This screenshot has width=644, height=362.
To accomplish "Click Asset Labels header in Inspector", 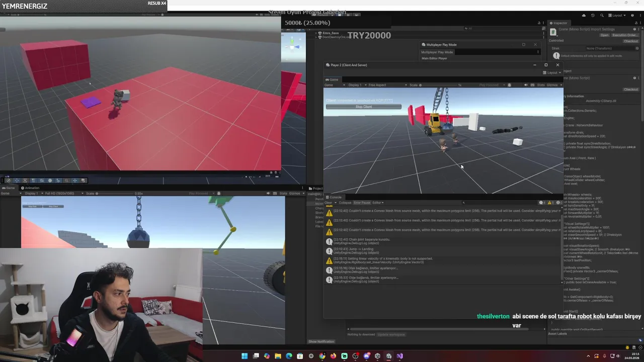I will [557, 334].
